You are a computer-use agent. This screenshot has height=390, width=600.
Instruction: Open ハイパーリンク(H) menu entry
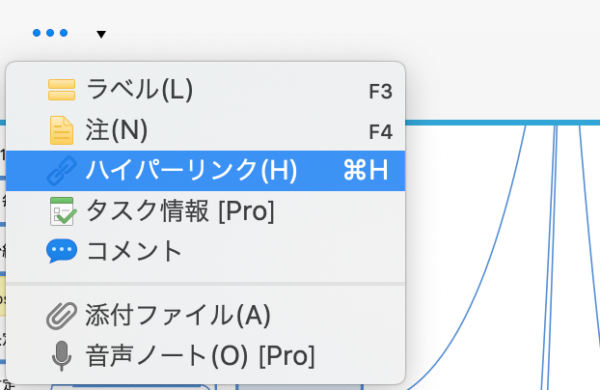(x=205, y=171)
